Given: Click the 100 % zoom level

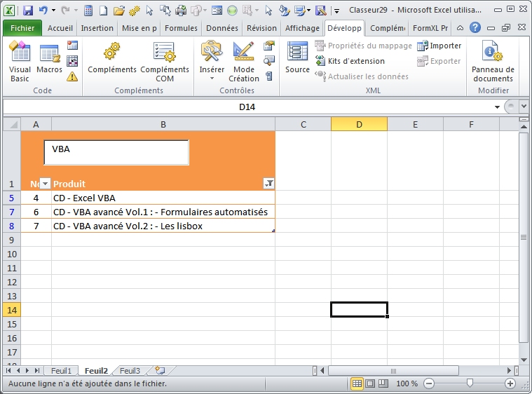Looking at the screenshot, I should pyautogui.click(x=407, y=383).
